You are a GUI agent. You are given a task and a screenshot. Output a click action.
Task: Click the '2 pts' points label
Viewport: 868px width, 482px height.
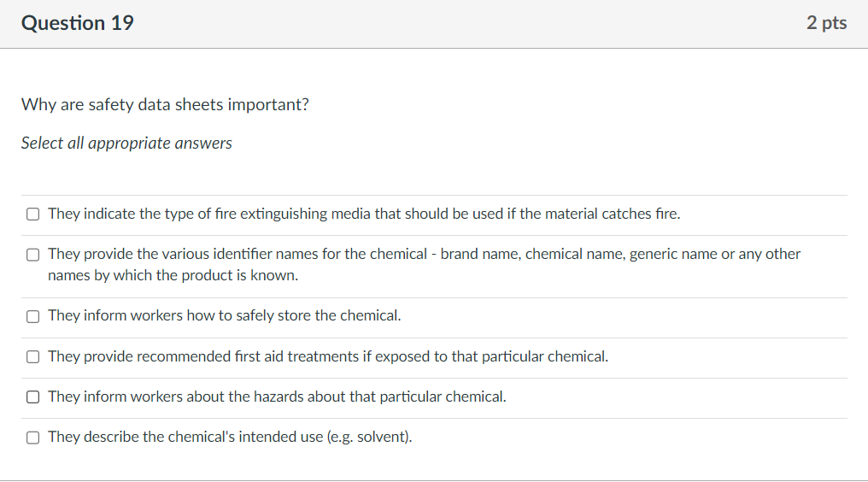[826, 23]
